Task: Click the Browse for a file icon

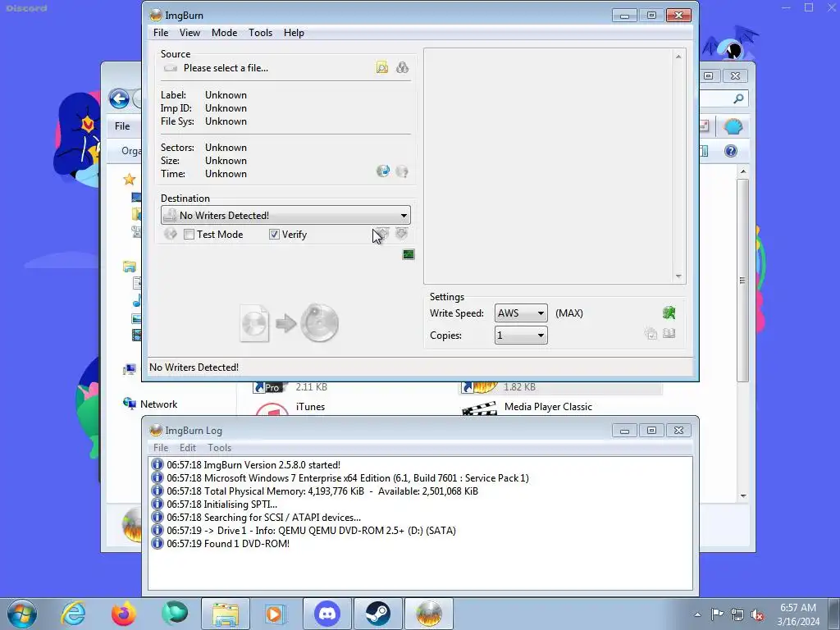Action: [x=382, y=67]
